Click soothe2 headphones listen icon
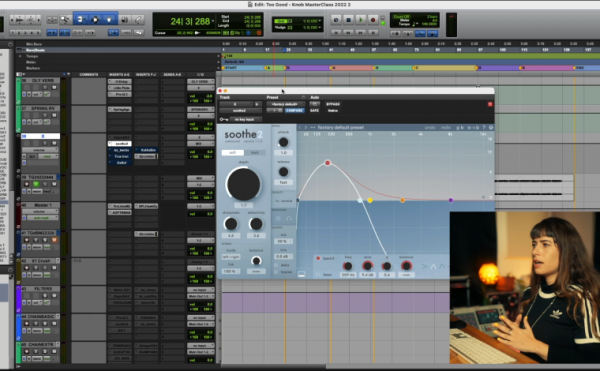This screenshot has width=600, height=371. [x=289, y=218]
